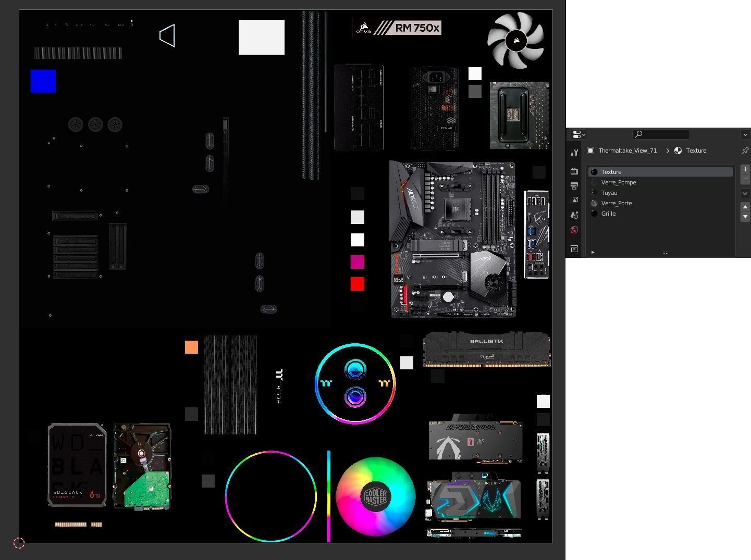This screenshot has width=751, height=560.
Task: Open the Collection properties tab
Action: (574, 249)
